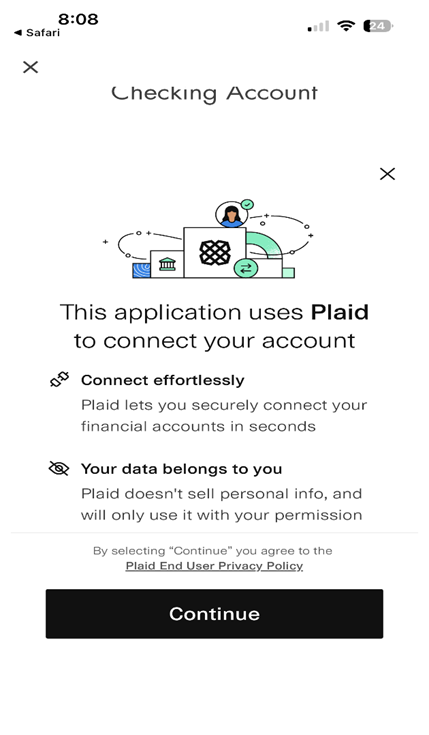The width and height of the screenshot is (429, 735).
Task: Dismiss the Checking Account page with the top X
Action: click(x=30, y=67)
